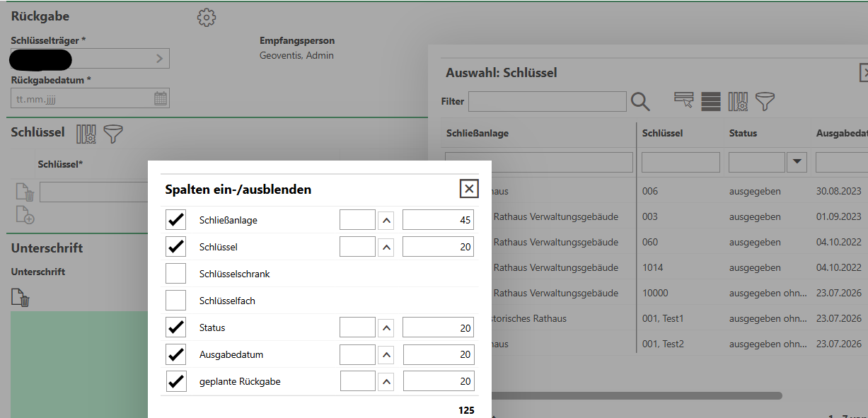Delete the Unterschrift signature
The image size is (868, 418).
21,298
